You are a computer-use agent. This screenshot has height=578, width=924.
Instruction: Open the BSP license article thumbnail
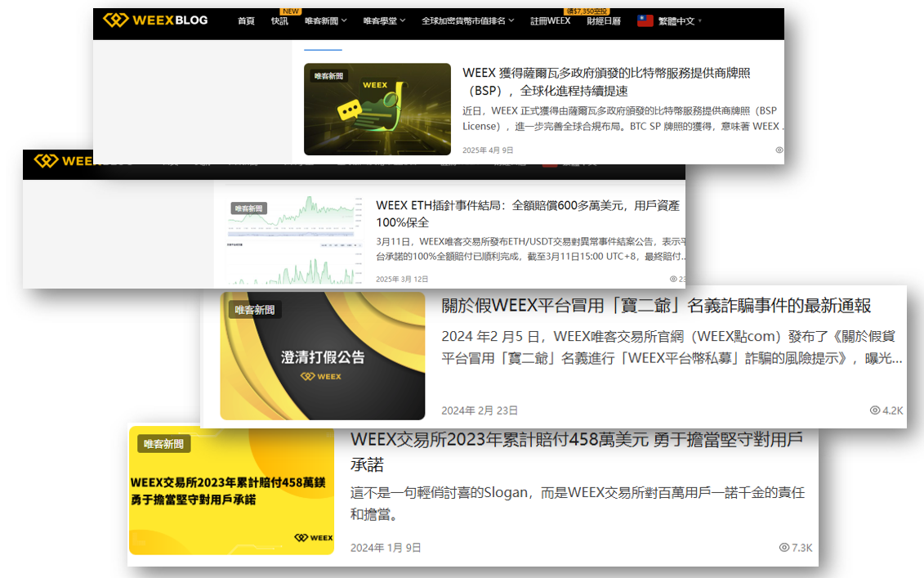pos(377,109)
